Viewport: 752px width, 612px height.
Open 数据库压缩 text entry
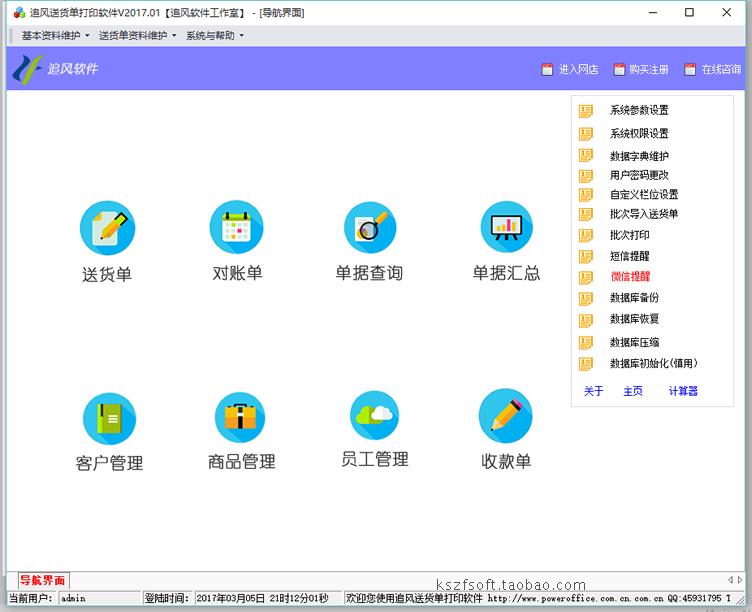[x=634, y=342]
